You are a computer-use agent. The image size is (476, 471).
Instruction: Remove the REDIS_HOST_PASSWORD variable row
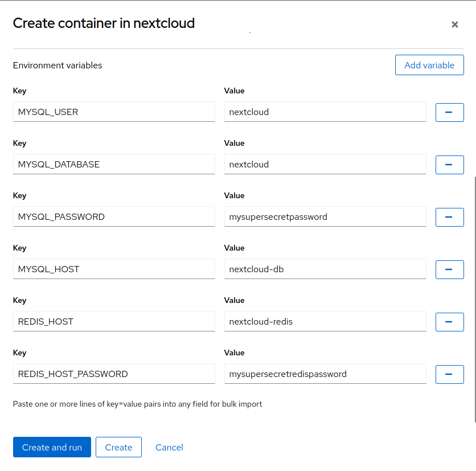(449, 374)
